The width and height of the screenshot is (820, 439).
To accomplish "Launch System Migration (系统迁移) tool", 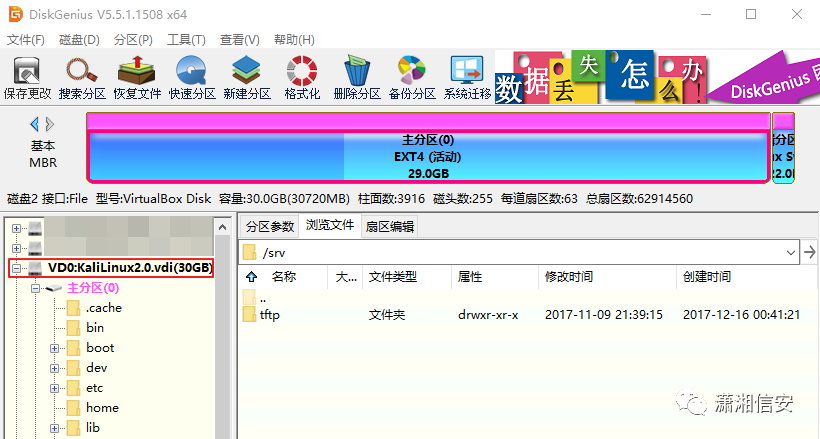I will pyautogui.click(x=467, y=78).
